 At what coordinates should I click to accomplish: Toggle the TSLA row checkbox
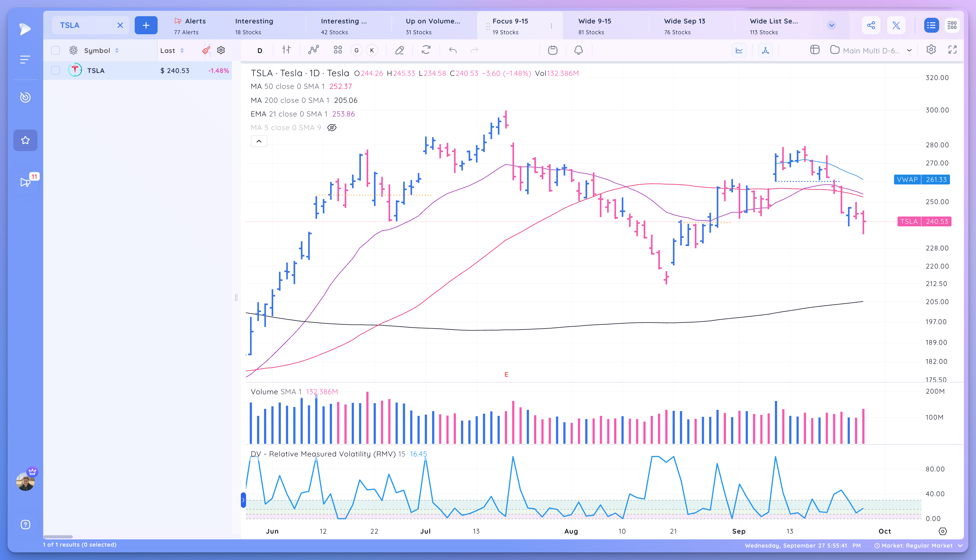click(55, 70)
